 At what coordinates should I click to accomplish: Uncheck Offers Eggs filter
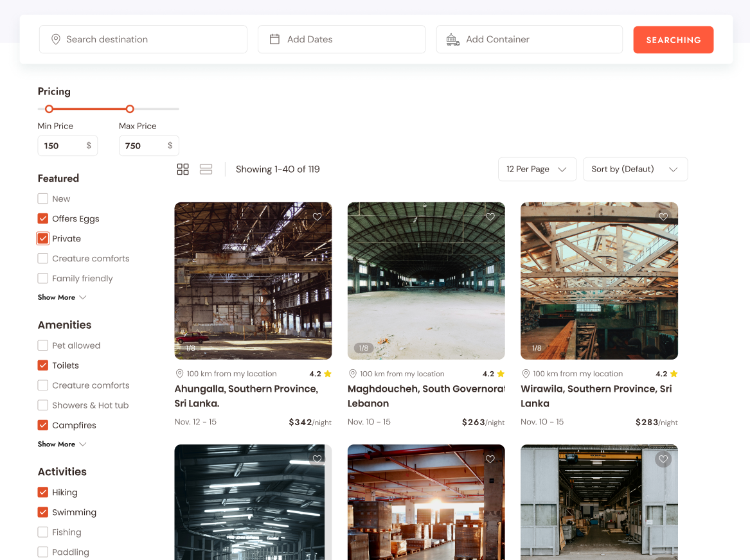[43, 219]
